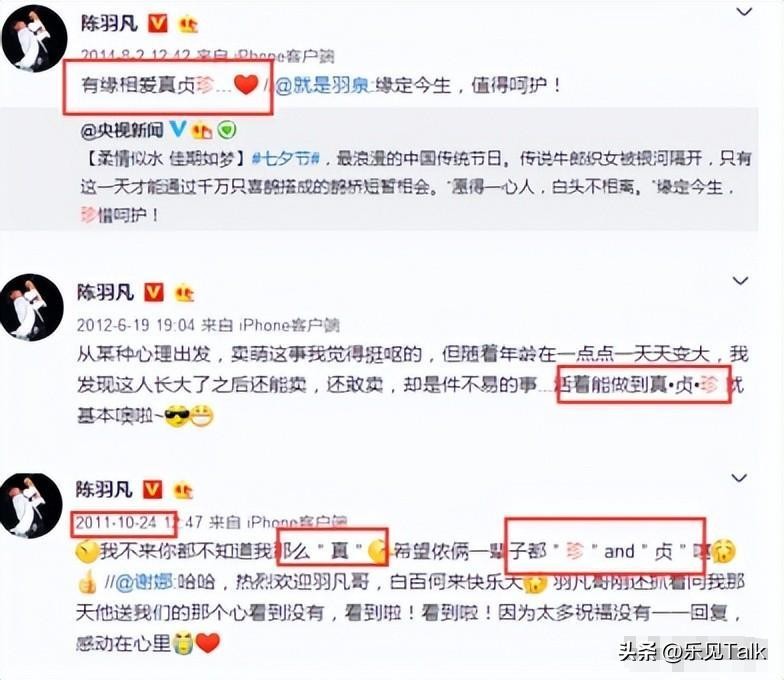Open the chevron menu on the 2011-10-24 post
This screenshot has width=784, height=680.
[739, 478]
